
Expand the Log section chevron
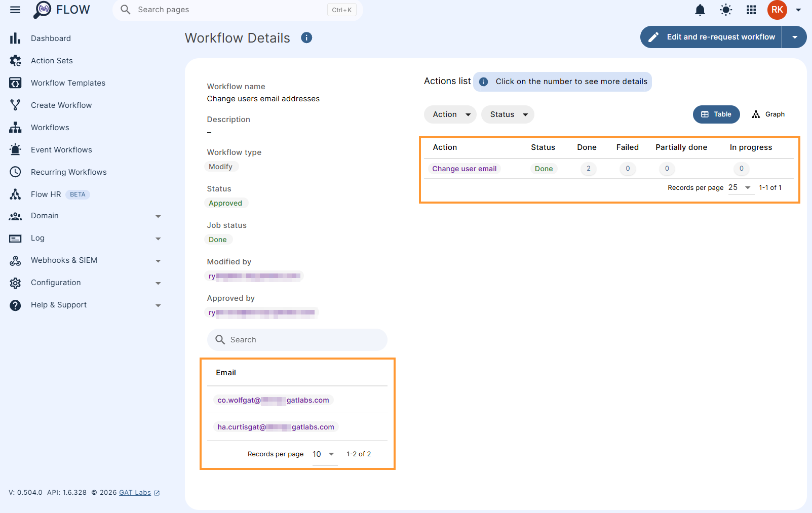click(158, 239)
